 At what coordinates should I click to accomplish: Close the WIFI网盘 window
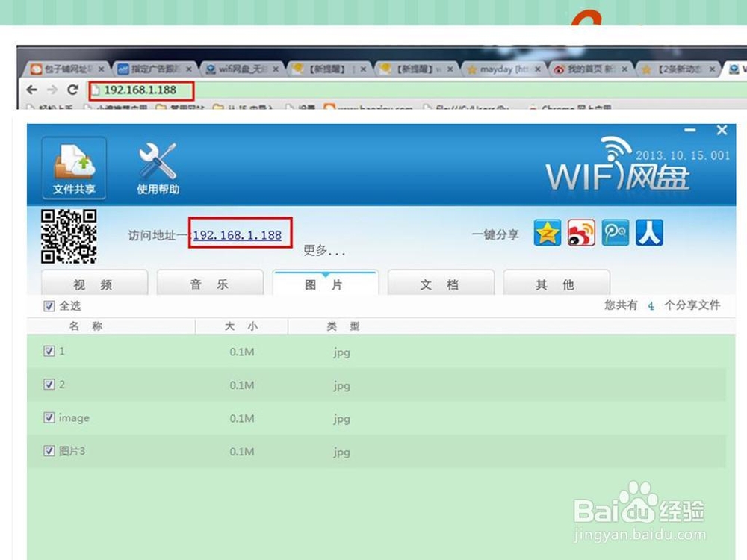point(722,130)
